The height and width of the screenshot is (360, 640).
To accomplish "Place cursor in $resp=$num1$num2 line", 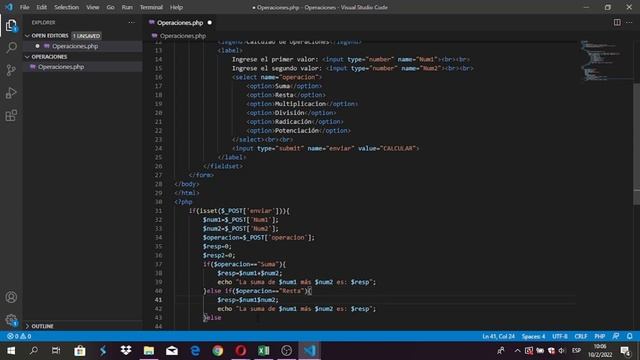I will tap(248, 300).
